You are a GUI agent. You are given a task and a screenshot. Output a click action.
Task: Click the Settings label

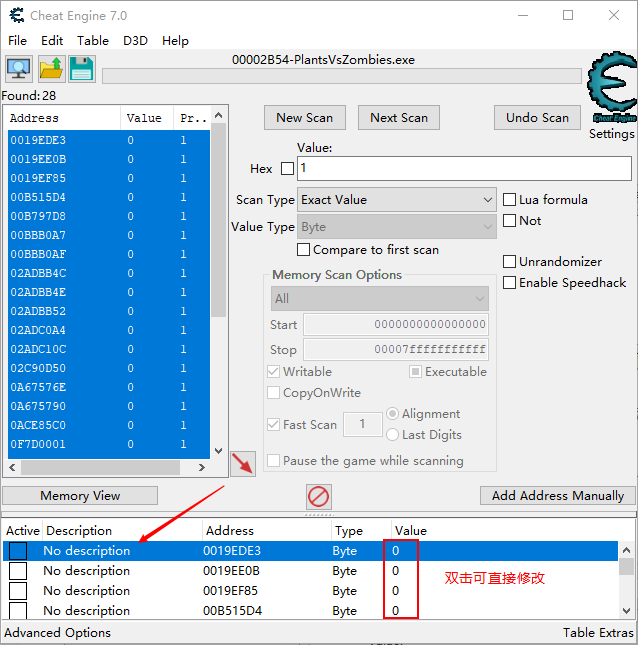point(612,134)
